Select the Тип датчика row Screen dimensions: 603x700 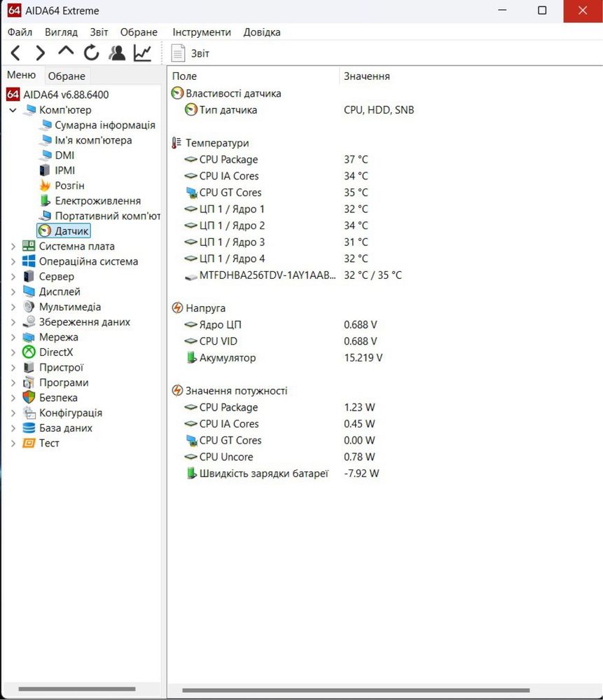[300, 110]
